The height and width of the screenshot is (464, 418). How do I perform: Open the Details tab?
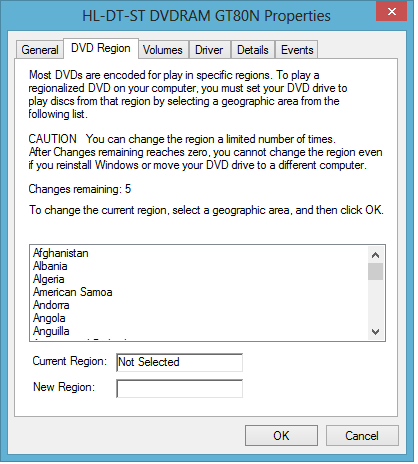tap(253, 50)
